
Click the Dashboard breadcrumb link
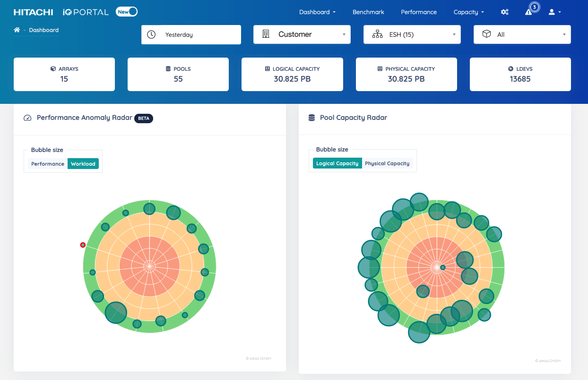(x=44, y=30)
